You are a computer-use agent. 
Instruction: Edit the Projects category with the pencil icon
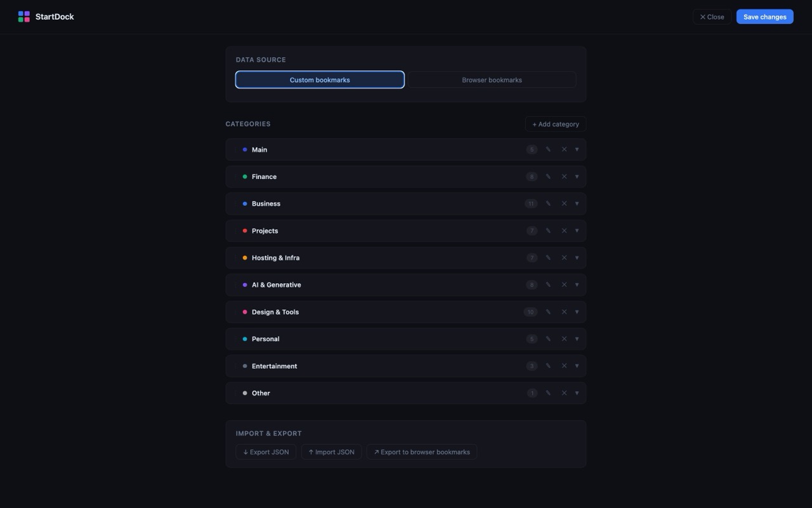[548, 231]
